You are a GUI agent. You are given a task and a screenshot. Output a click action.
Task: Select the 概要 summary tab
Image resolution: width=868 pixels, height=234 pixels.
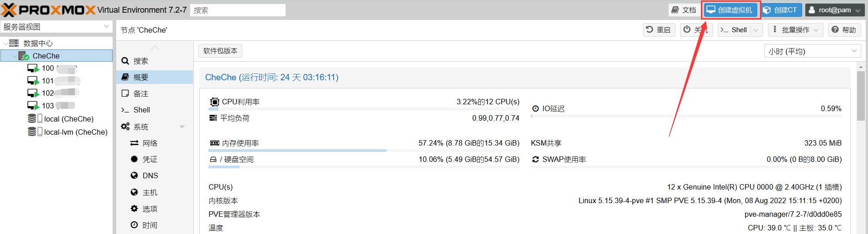(x=141, y=78)
